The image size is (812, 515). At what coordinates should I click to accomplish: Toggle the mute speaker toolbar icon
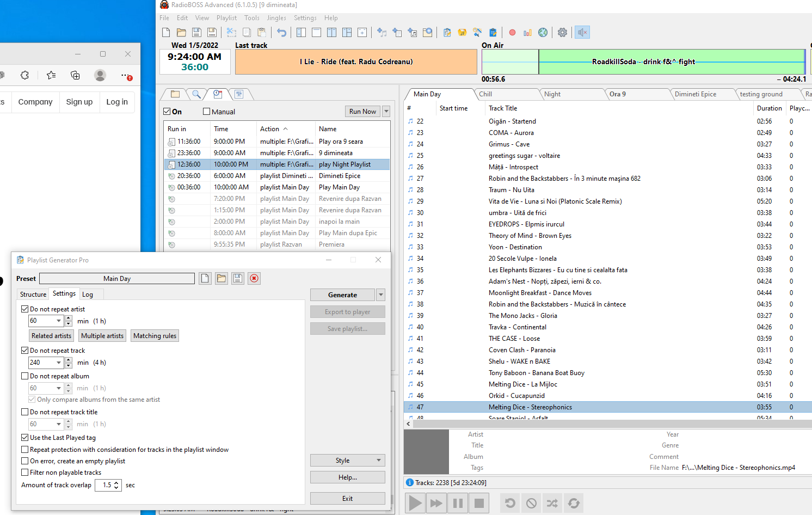(x=582, y=33)
